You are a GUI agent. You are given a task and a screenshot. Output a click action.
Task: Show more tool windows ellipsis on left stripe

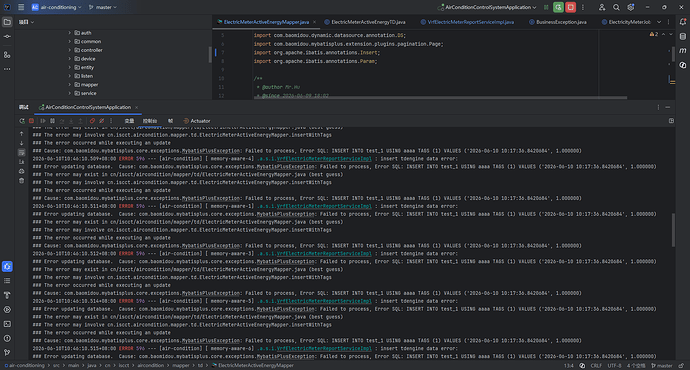pos(7,69)
